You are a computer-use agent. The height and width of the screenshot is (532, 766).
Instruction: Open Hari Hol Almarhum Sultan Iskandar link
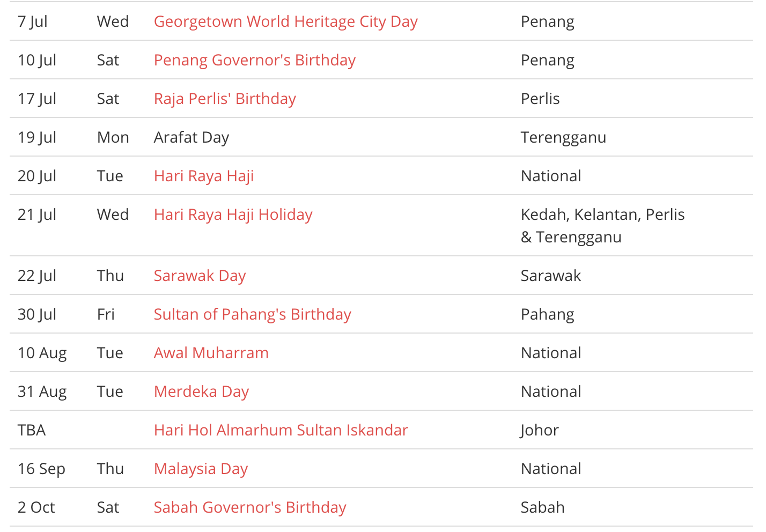tap(281, 430)
